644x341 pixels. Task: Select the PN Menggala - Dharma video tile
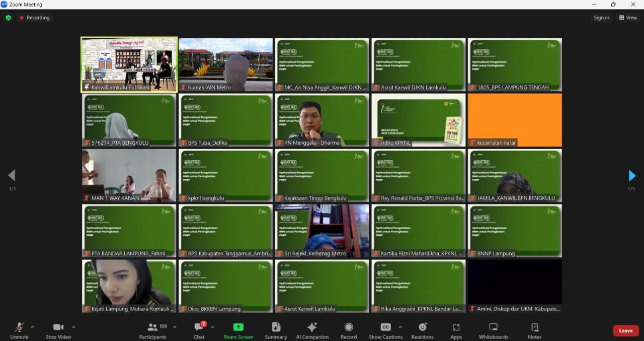322,120
